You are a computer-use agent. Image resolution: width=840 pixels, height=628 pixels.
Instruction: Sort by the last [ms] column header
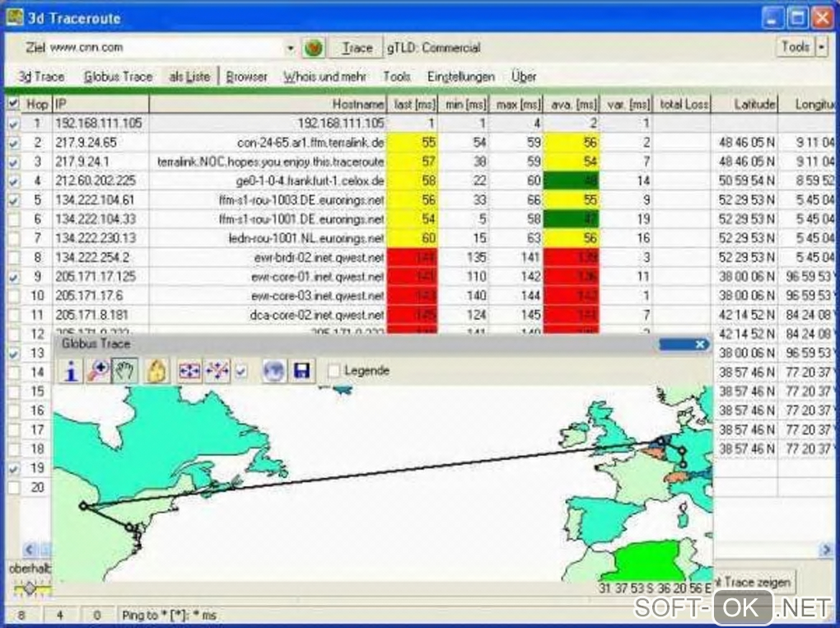(x=413, y=104)
